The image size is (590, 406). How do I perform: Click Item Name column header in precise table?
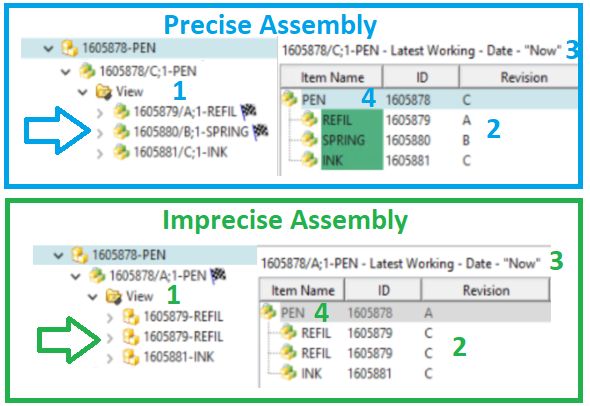pyautogui.click(x=331, y=77)
